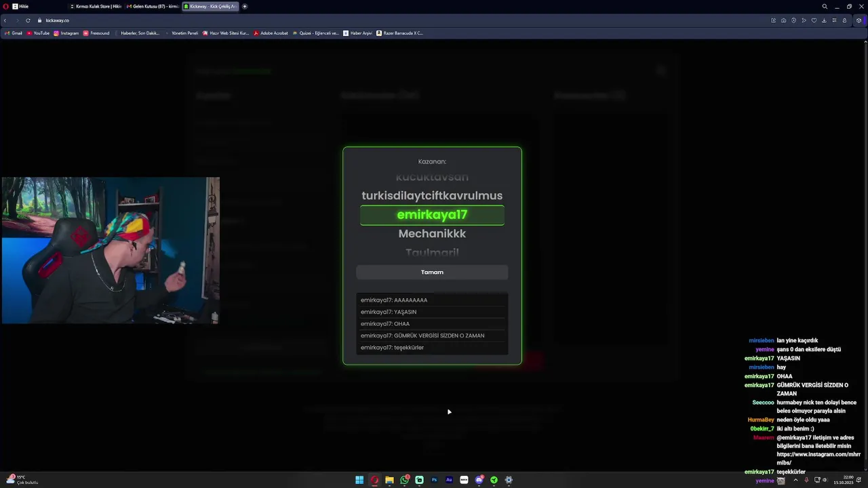Screen dimensions: 868x488
Task: Click the site padlock security icon
Action: pos(39,20)
